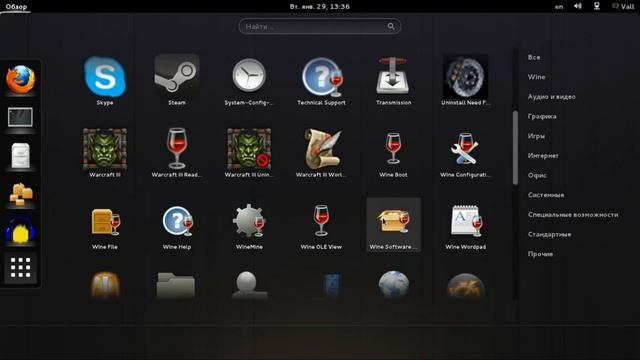Open Wine Configuration app
The image size is (640, 360).
point(465,153)
